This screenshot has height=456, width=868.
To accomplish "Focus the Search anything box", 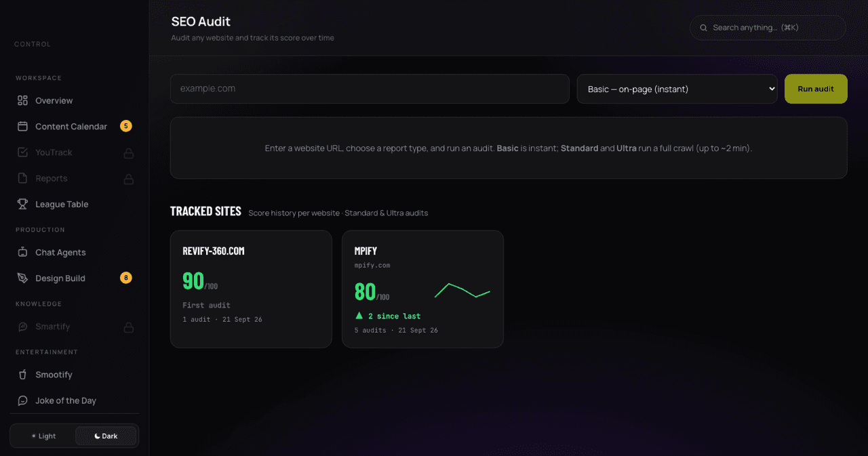I will click(x=768, y=28).
